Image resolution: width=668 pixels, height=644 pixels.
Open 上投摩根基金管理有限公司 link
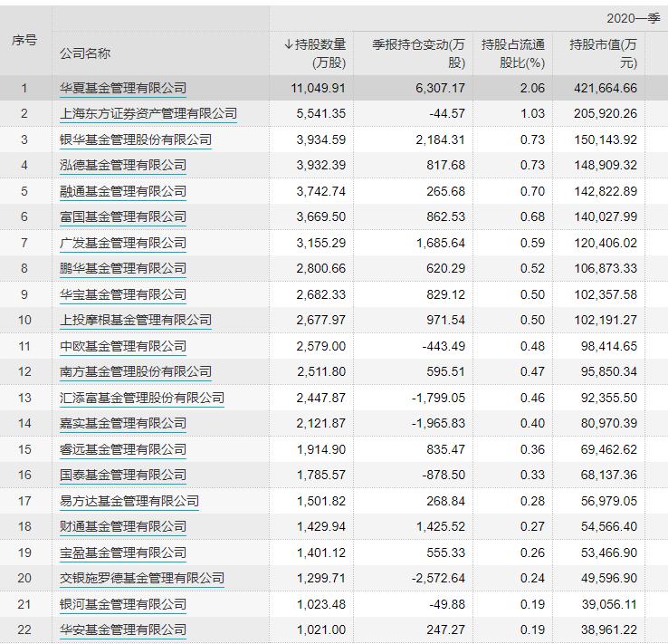136,320
